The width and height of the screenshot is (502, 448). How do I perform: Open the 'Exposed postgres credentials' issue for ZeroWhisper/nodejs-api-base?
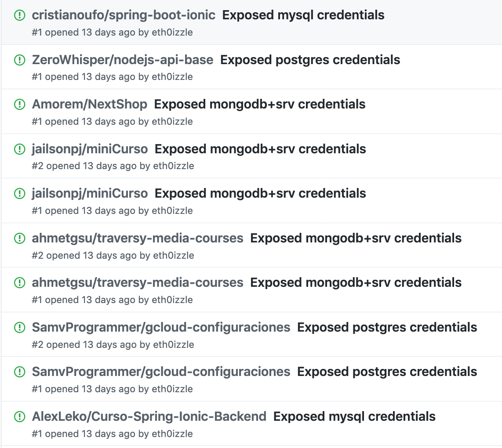coord(310,60)
